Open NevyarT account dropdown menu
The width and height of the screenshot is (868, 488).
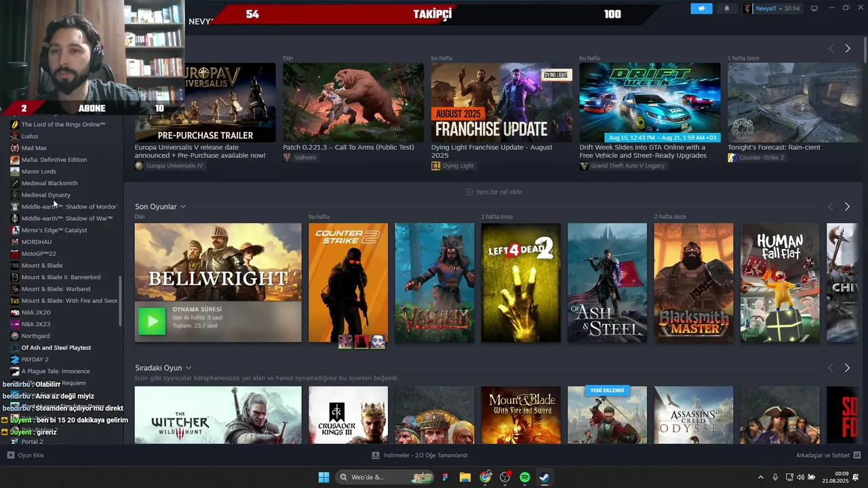click(777, 8)
